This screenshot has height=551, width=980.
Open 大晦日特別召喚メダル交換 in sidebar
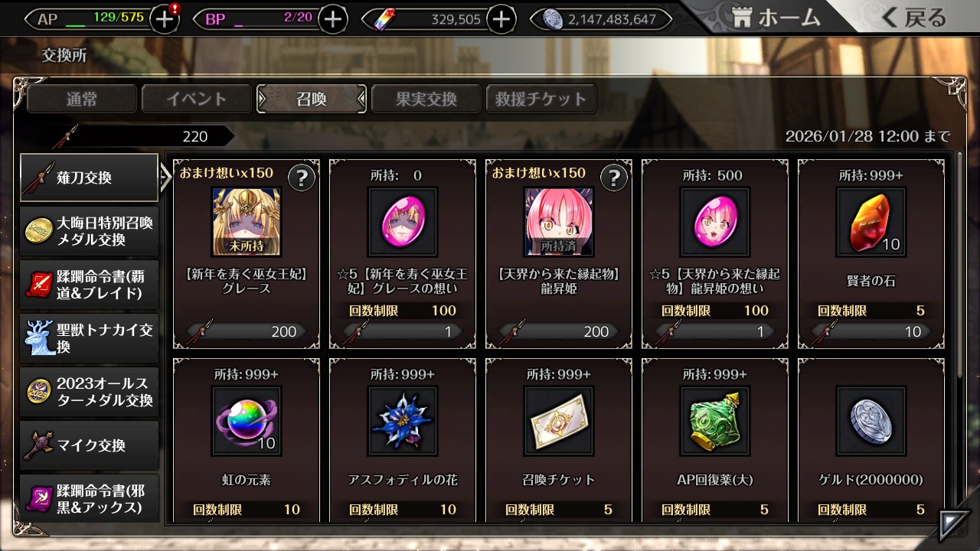pos(90,231)
